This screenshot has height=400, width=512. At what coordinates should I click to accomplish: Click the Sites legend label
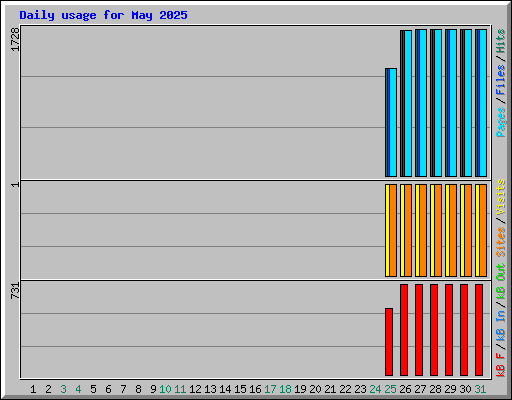coord(501,242)
